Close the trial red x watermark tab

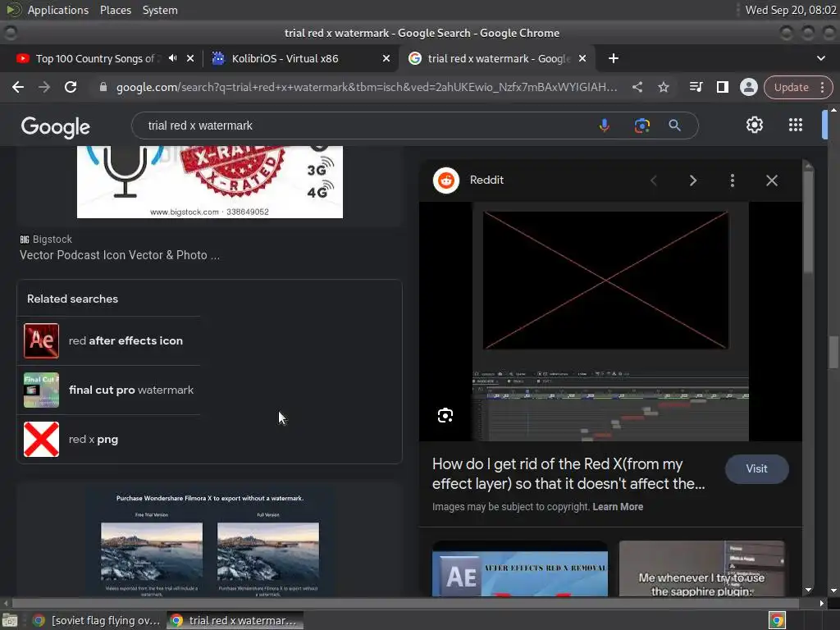[x=582, y=58]
